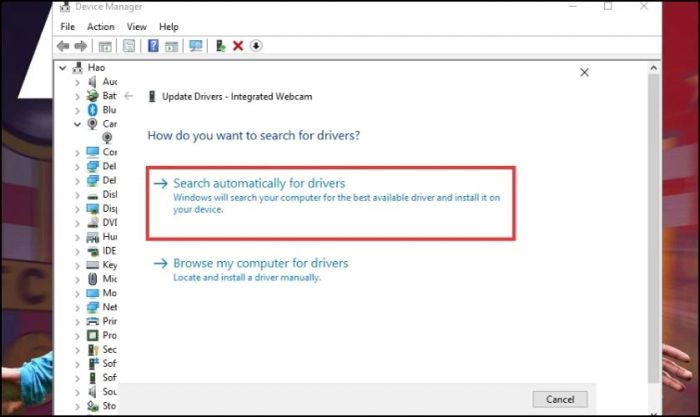Select the Storage controllers icon
Image resolution: width=700 pixels, height=417 pixels.
click(x=92, y=406)
